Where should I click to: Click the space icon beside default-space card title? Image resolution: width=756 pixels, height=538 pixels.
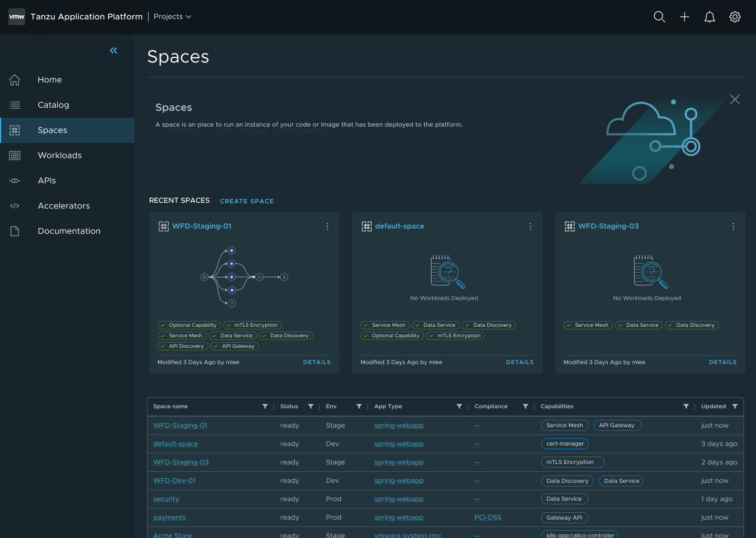pos(366,226)
